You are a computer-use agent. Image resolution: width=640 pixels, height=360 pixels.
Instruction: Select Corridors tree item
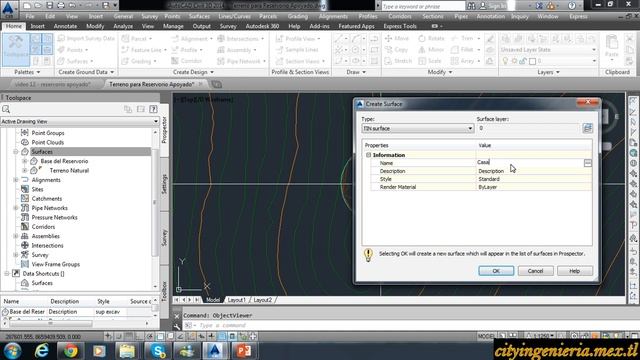point(43,227)
